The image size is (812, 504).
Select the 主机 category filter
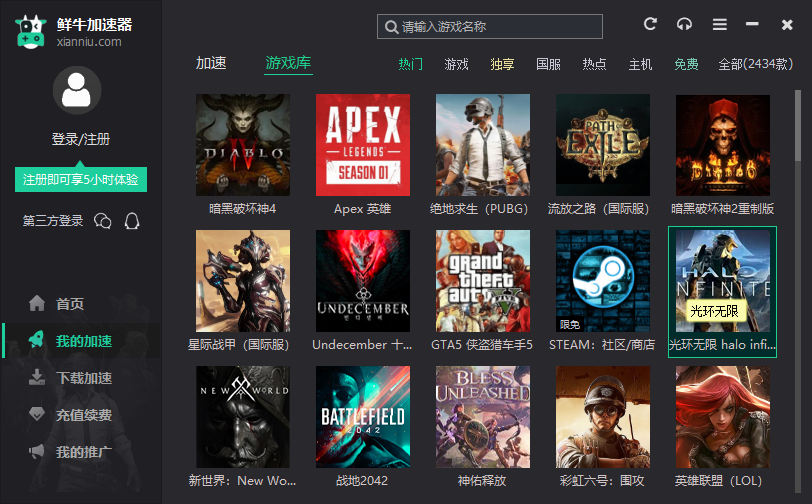(640, 64)
